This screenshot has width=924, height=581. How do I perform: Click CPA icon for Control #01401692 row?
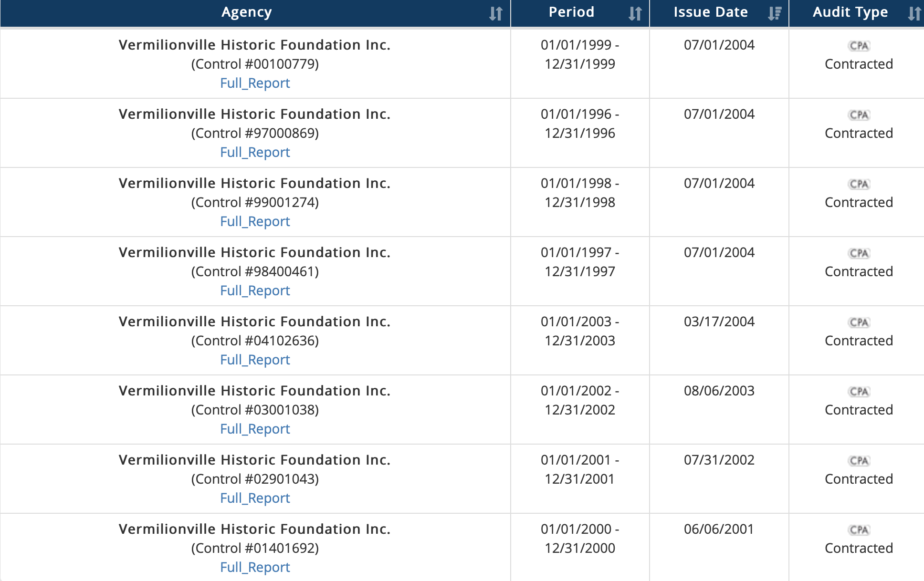859,530
